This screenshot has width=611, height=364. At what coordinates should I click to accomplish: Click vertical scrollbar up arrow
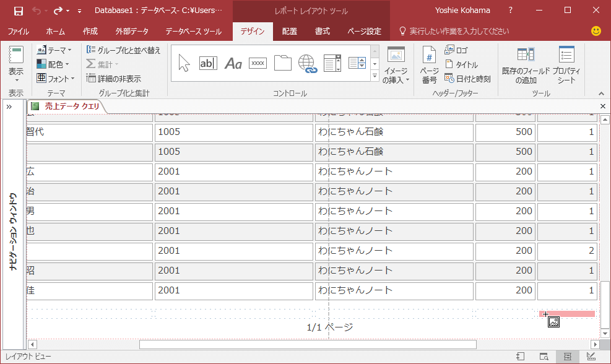(605, 119)
